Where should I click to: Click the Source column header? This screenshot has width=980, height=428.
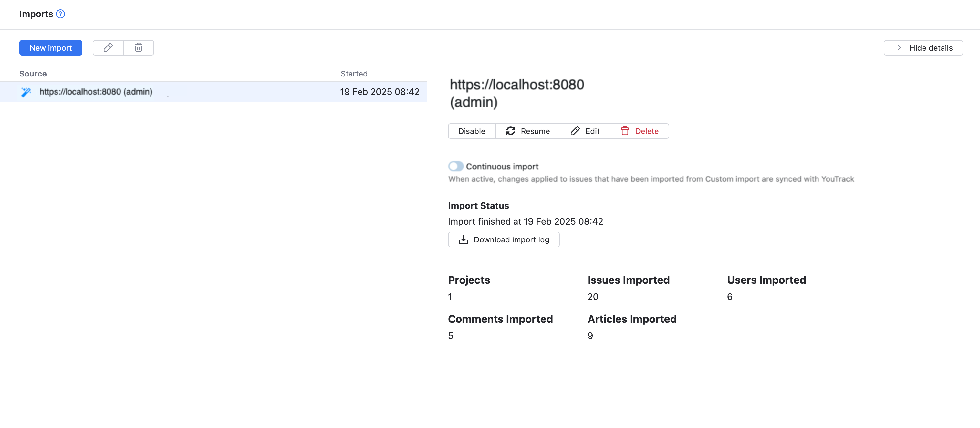point(33,74)
